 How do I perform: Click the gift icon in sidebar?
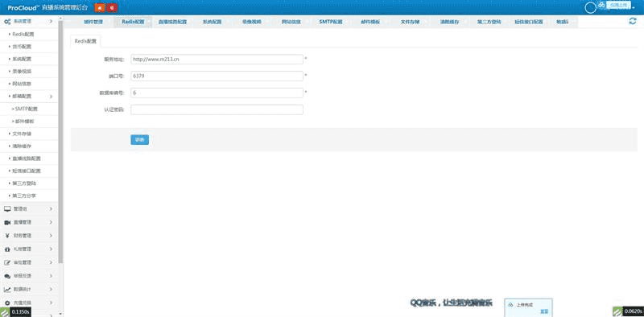(x=7, y=249)
